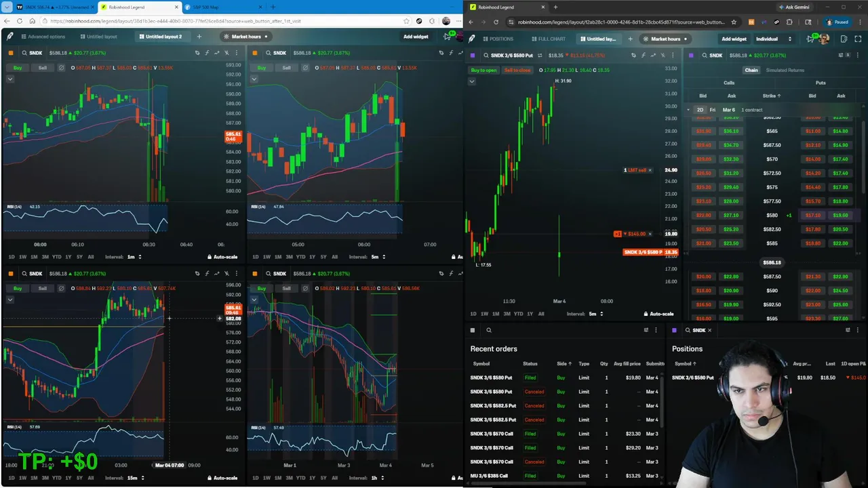Click Add widget in right Legend window
Image resolution: width=868 pixels, height=488 pixels.
tap(734, 39)
